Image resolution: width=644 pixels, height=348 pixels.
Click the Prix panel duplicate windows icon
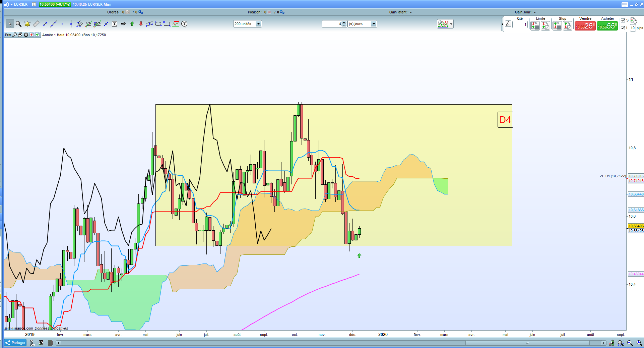click(x=20, y=35)
